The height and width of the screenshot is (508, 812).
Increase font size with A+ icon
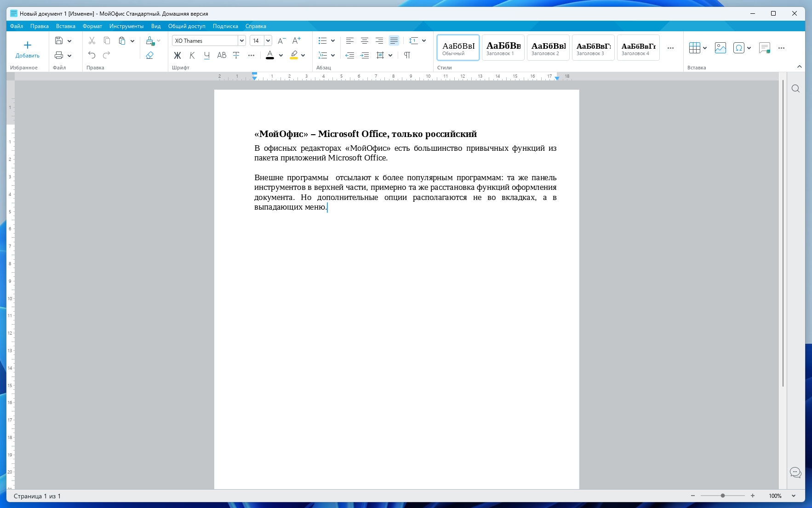pos(296,40)
